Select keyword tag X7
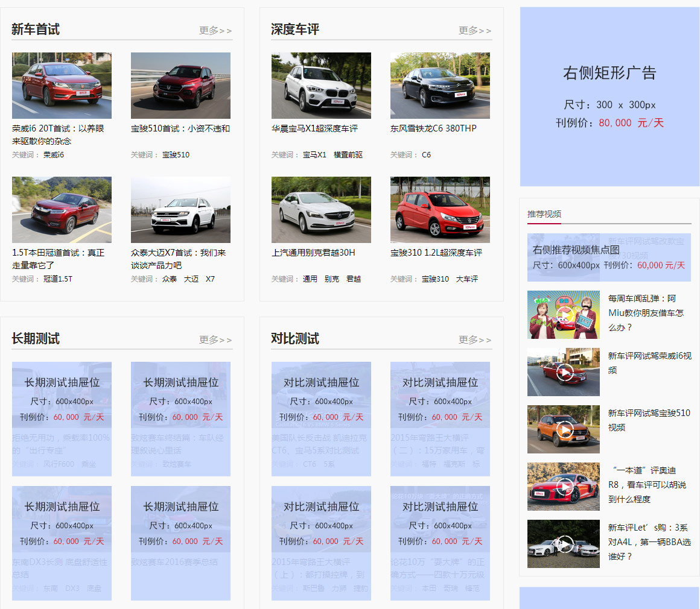The width and height of the screenshot is (700, 609). click(x=210, y=279)
